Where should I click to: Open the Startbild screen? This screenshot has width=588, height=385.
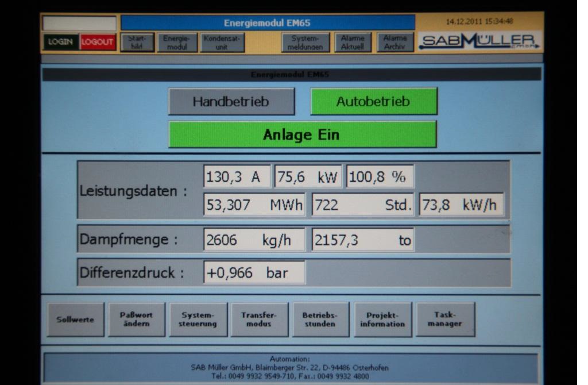pos(138,43)
